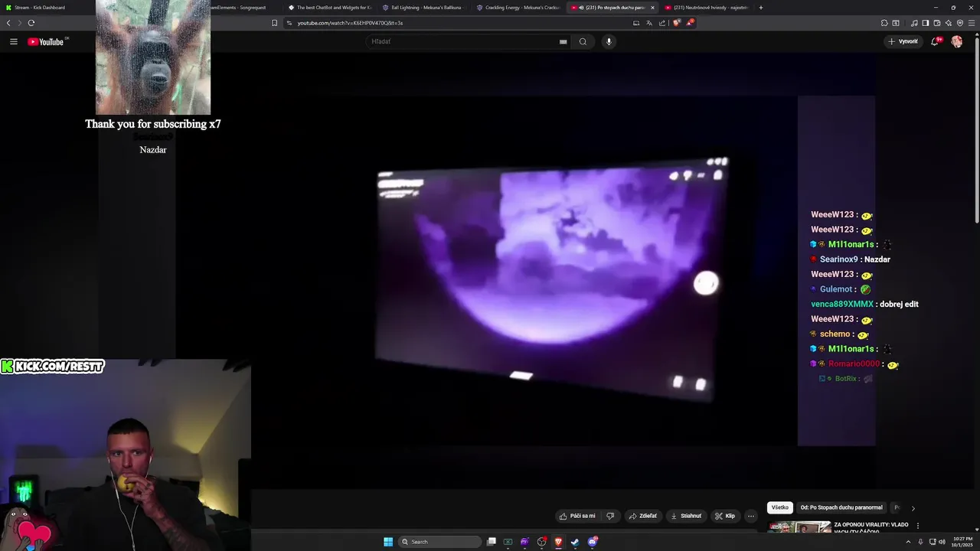Open the browser main menu icon

point(972,23)
